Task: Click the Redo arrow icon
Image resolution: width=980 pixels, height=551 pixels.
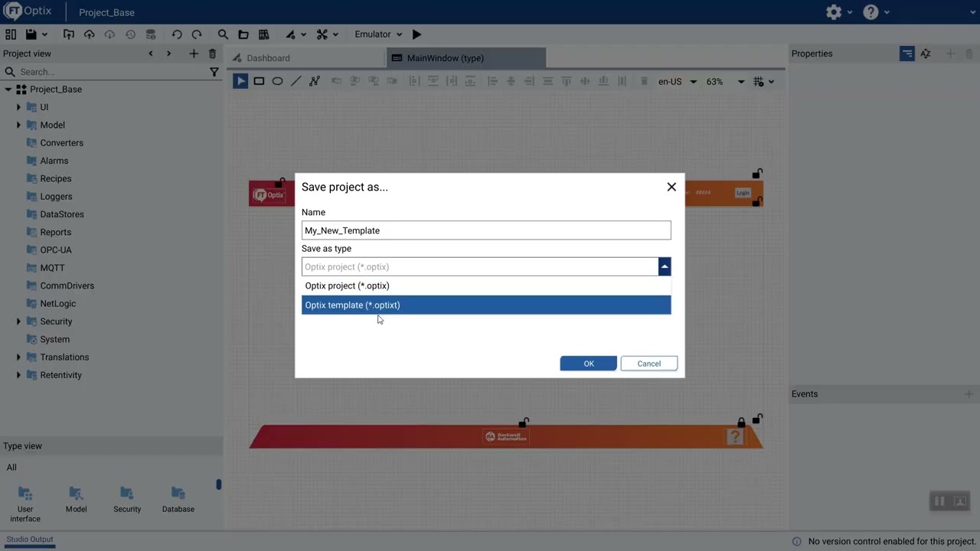Action: pyautogui.click(x=197, y=34)
